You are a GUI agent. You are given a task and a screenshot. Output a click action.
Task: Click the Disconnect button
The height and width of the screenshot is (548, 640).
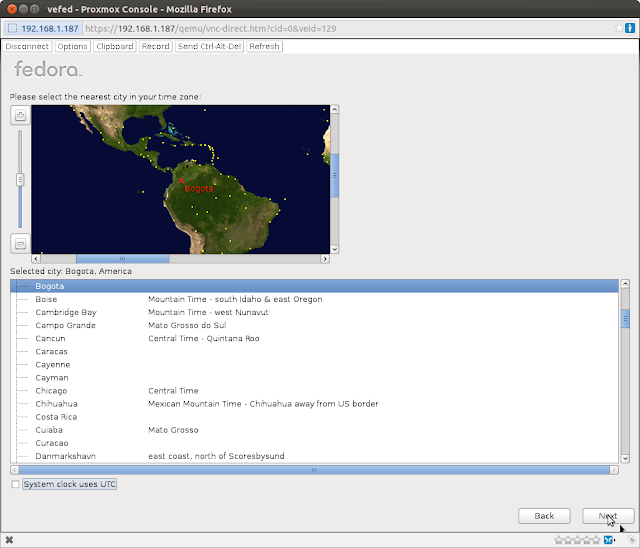pyautogui.click(x=27, y=47)
